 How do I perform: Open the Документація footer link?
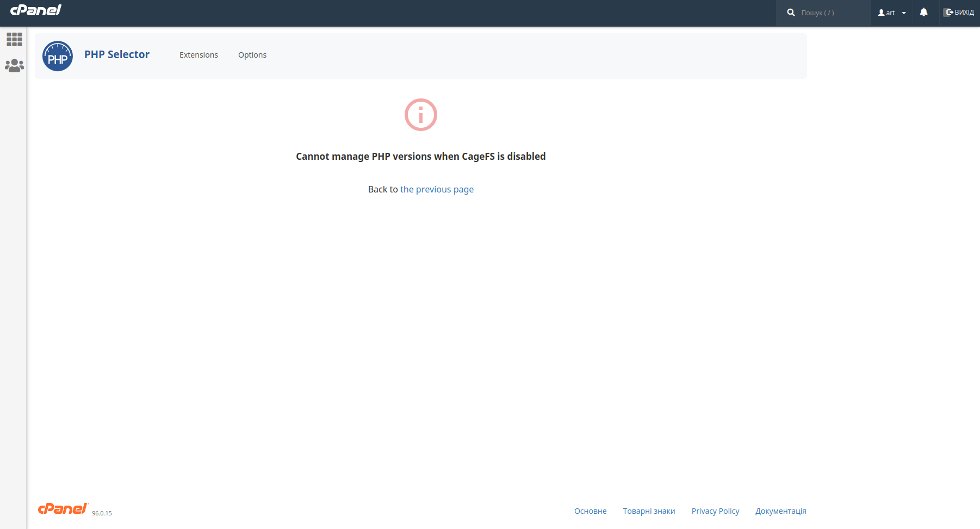(x=781, y=511)
